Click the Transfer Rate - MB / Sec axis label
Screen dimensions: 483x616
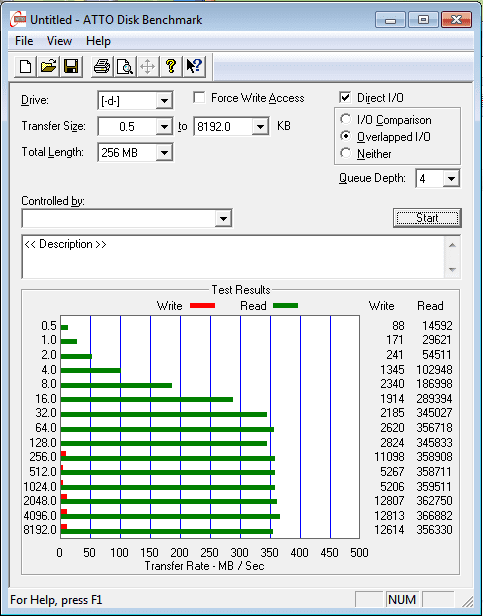204,566
